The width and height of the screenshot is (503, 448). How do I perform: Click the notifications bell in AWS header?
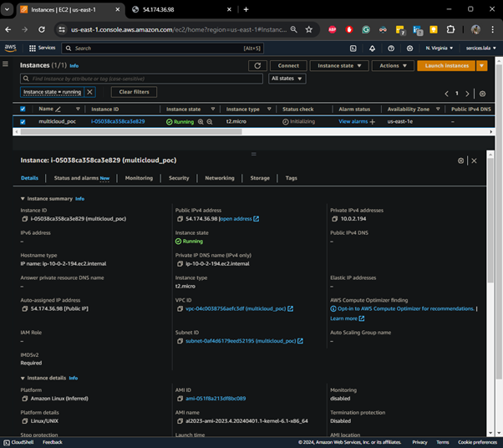[x=372, y=48]
